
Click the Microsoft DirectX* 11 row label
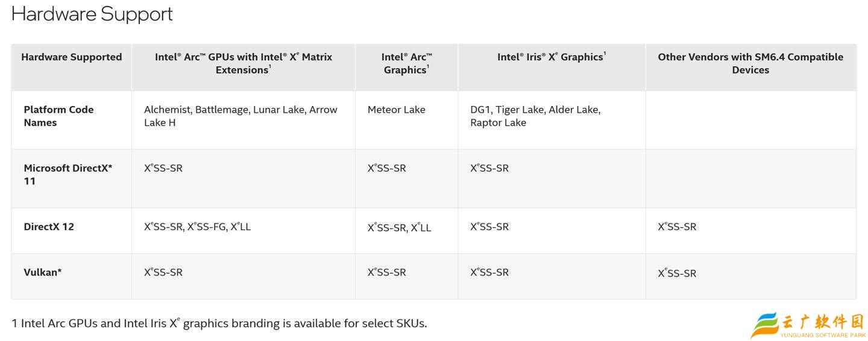[x=68, y=175]
